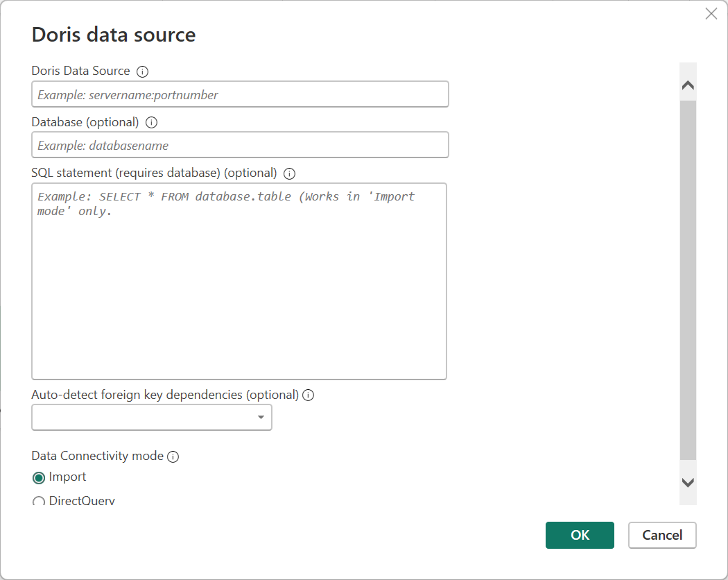The image size is (728, 580).
Task: Click into the Database name text field
Action: pyautogui.click(x=240, y=145)
